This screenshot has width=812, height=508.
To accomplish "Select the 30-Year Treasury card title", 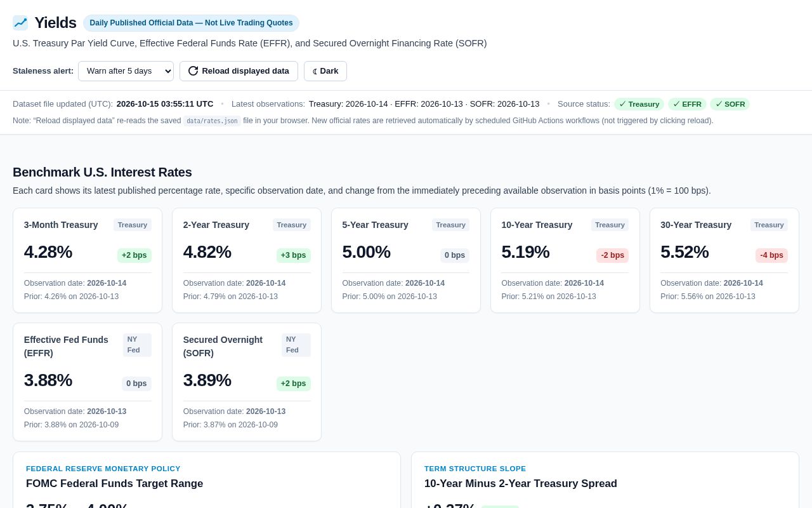I will click(696, 225).
